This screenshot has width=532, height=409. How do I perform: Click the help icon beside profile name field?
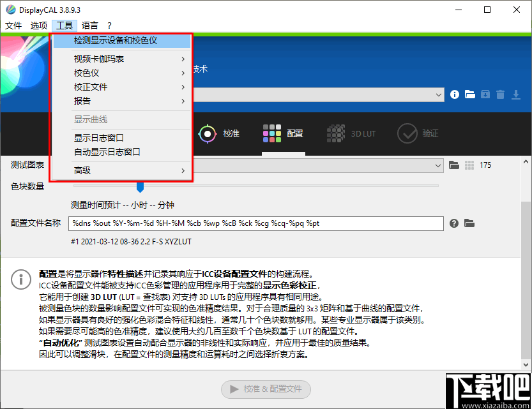pos(453,223)
